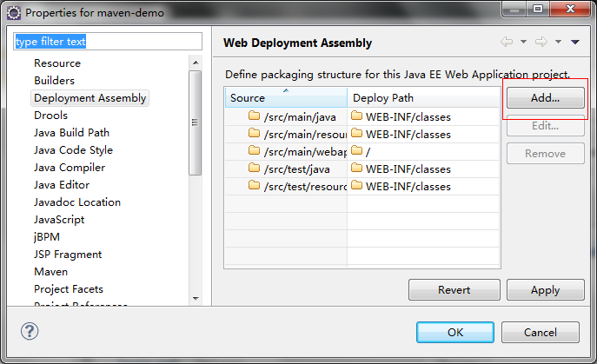This screenshot has height=364, width=597.
Task: Click WEB-INF/classes deploy path for /src/test/java
Action: [408, 169]
